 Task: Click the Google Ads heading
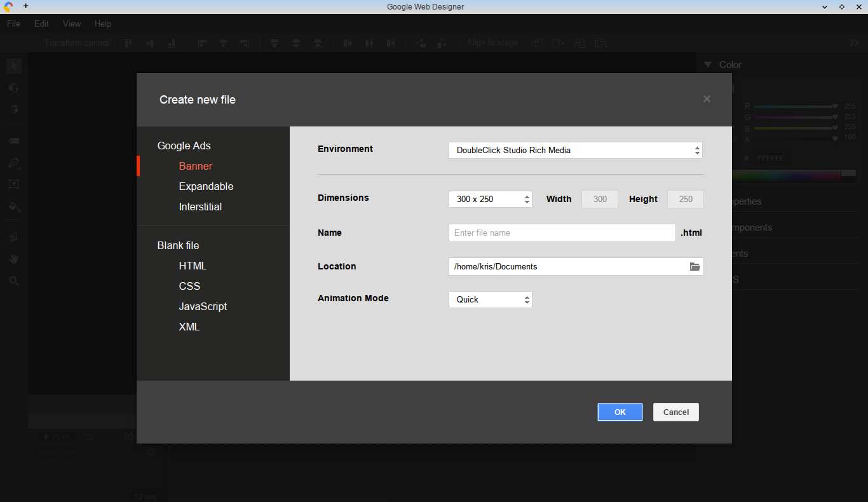tap(184, 146)
